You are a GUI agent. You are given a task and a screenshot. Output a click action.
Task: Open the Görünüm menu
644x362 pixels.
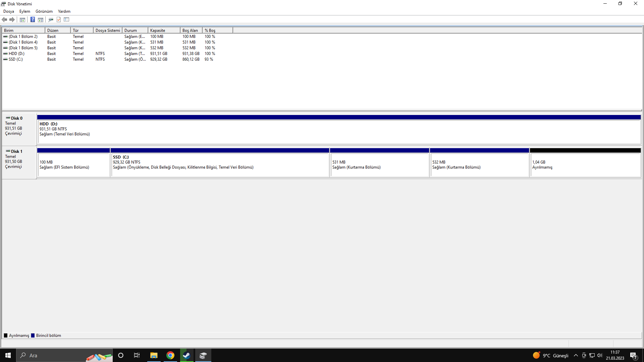pyautogui.click(x=44, y=11)
